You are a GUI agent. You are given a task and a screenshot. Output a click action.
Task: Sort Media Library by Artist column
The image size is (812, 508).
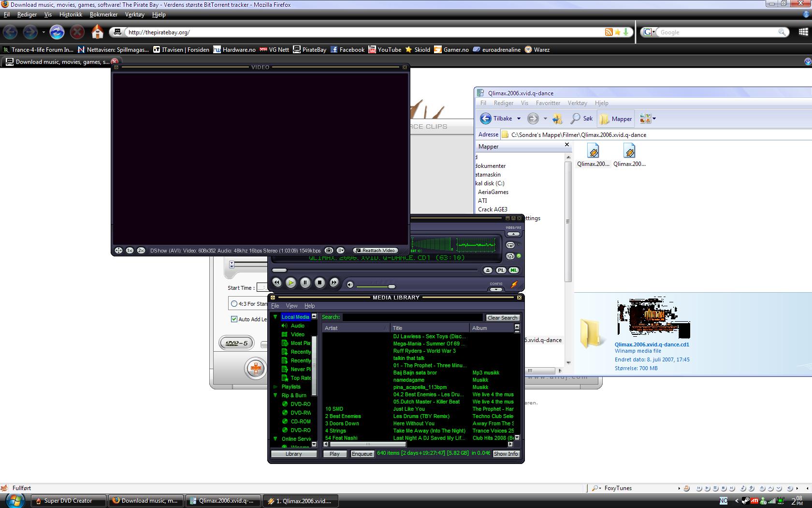point(356,328)
